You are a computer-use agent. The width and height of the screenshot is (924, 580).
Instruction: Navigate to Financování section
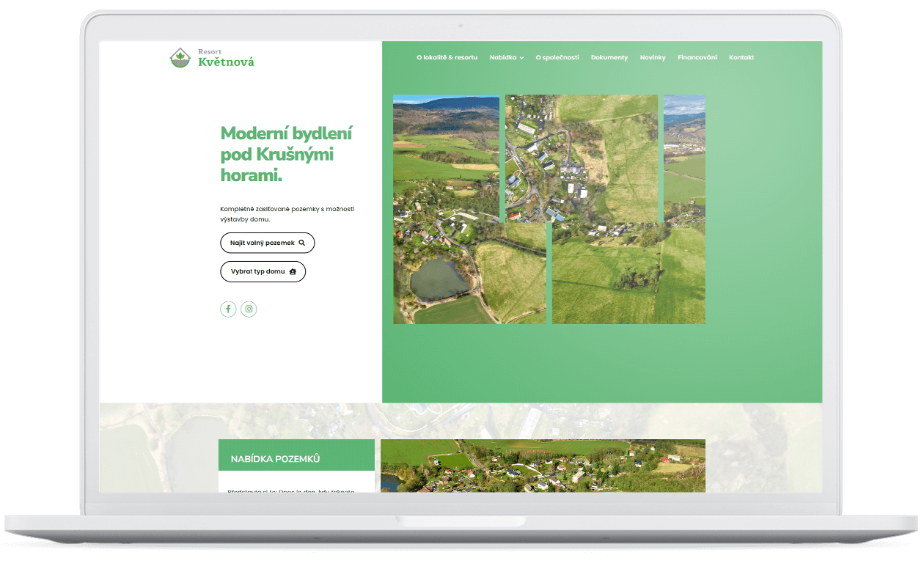click(697, 57)
